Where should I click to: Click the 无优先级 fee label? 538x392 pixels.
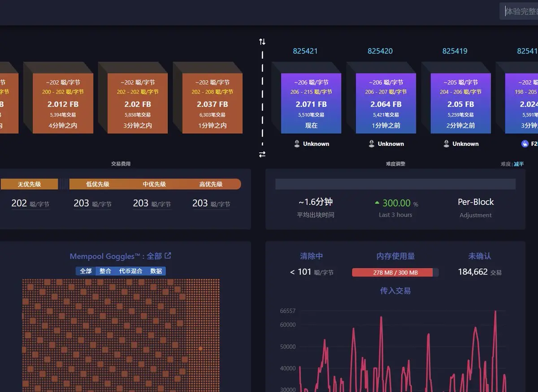coord(29,184)
